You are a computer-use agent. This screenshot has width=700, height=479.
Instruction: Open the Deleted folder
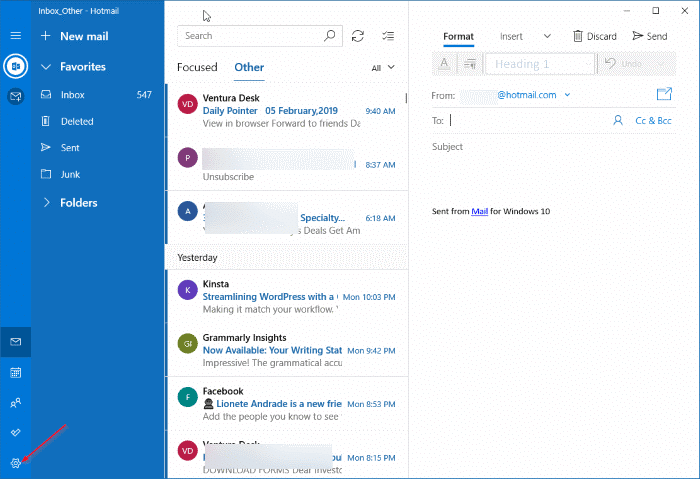coord(97,121)
